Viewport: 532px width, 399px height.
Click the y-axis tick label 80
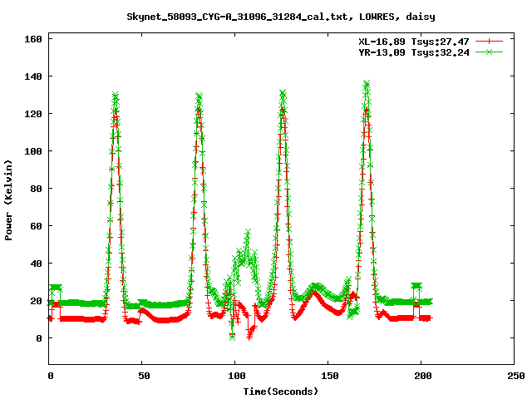coord(36,189)
